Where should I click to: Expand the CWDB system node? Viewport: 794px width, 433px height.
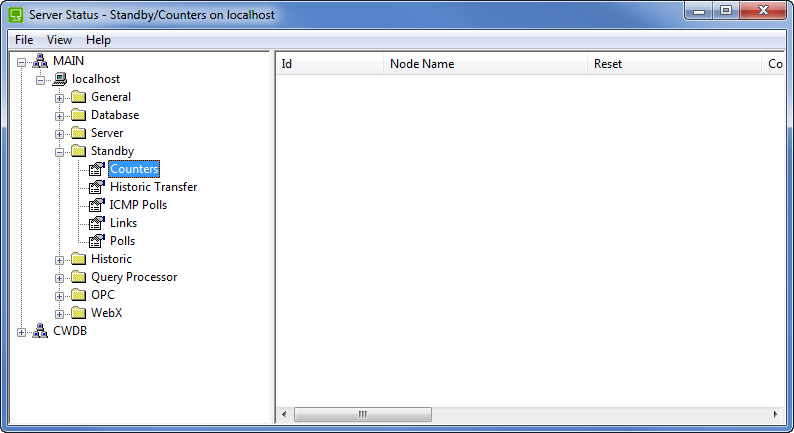(22, 332)
